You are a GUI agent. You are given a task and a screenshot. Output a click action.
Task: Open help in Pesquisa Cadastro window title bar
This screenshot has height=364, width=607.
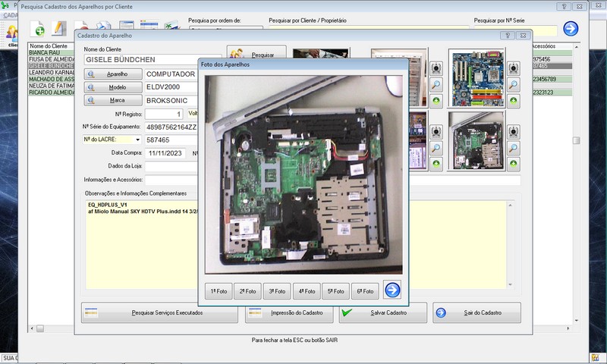pos(564,7)
